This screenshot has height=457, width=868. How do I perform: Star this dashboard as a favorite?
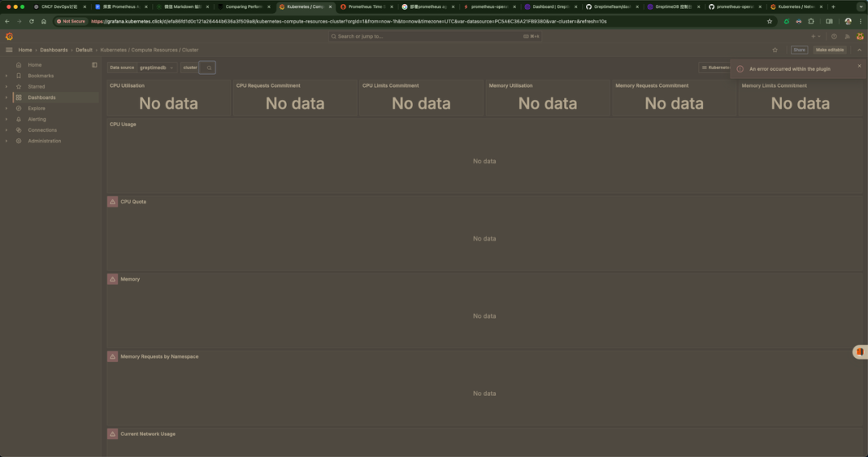tap(775, 50)
